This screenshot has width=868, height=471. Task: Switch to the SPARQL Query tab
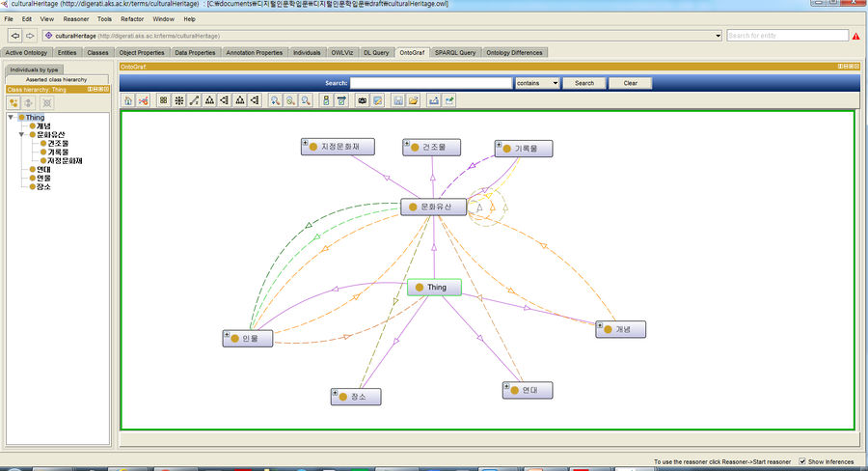455,52
